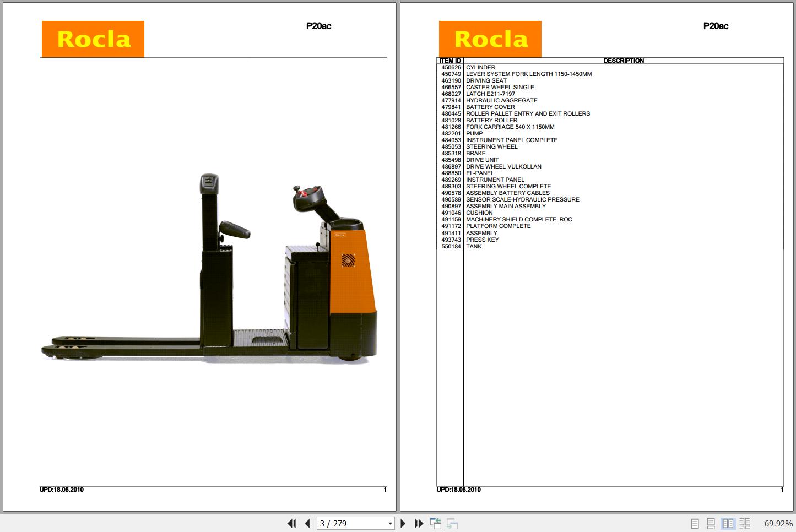Jump to the last page of the document

tap(419, 523)
